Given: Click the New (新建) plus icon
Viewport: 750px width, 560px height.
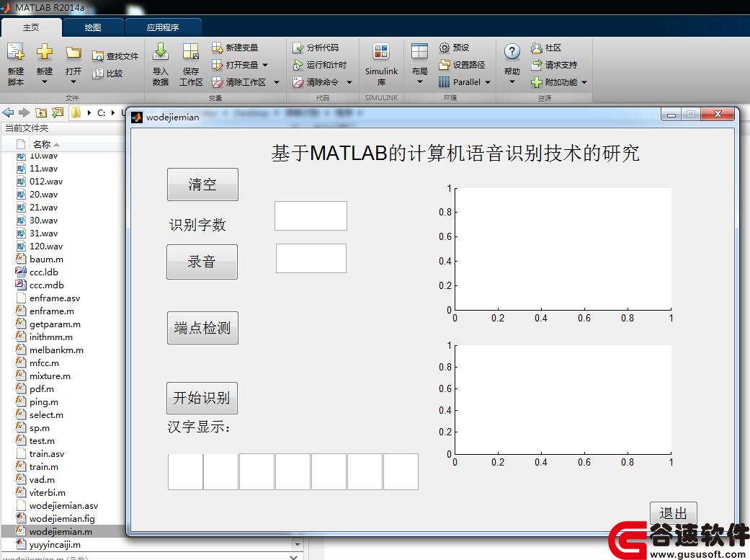Looking at the screenshot, I should [45, 52].
